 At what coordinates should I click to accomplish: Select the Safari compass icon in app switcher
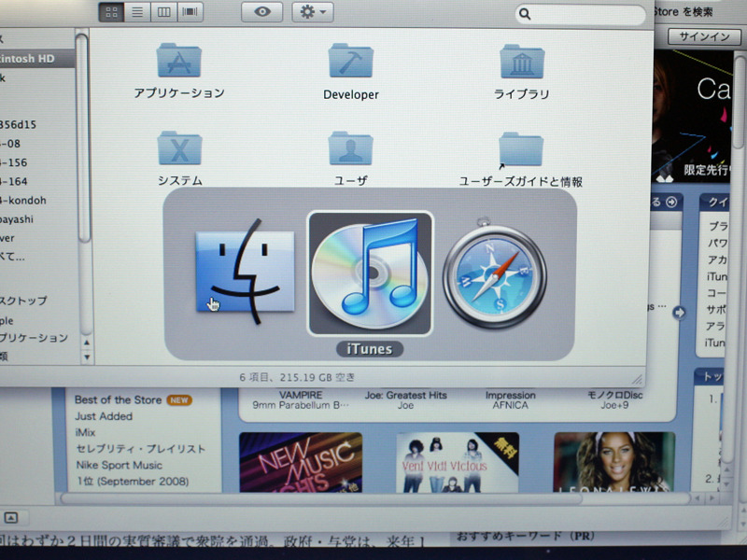(495, 273)
